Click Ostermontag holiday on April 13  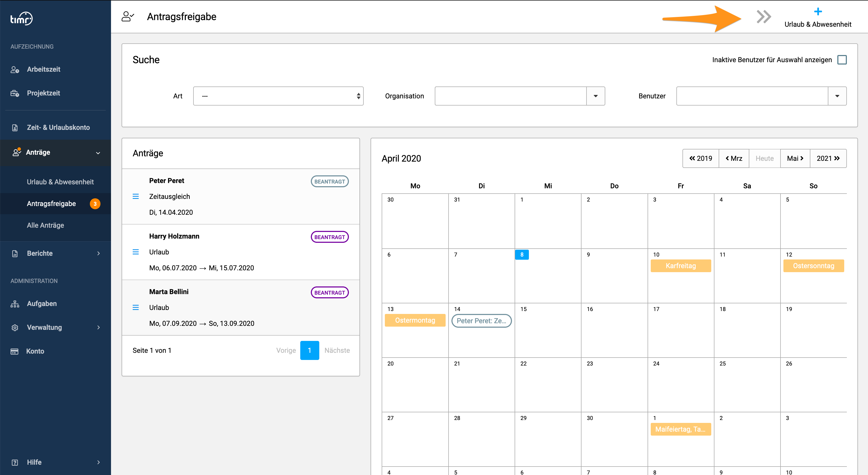tap(415, 320)
